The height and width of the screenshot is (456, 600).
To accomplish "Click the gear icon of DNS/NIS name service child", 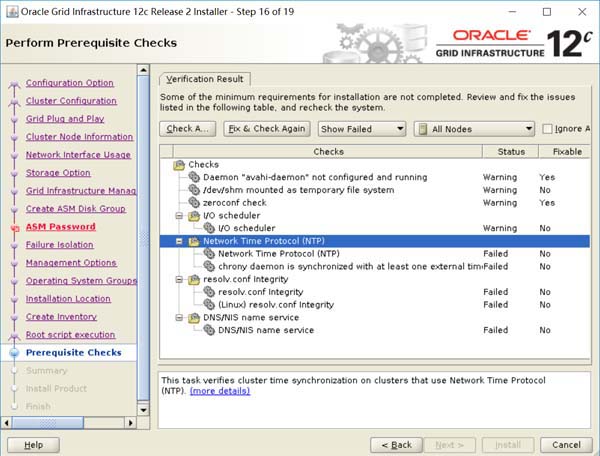I will click(209, 330).
